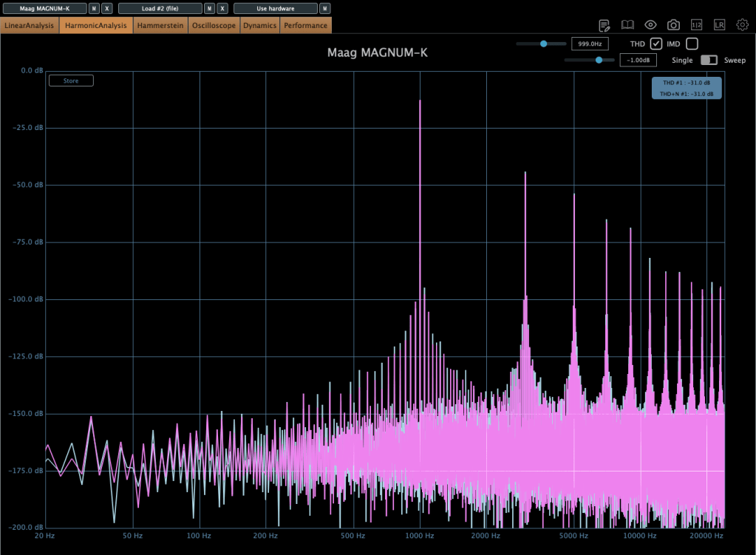
Task: Click the Store button
Action: tap(71, 81)
